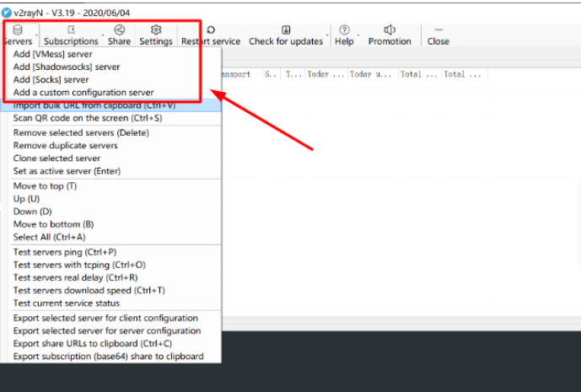The height and width of the screenshot is (392, 581).
Task: Choose Add [Socks] server
Action: tap(111, 79)
